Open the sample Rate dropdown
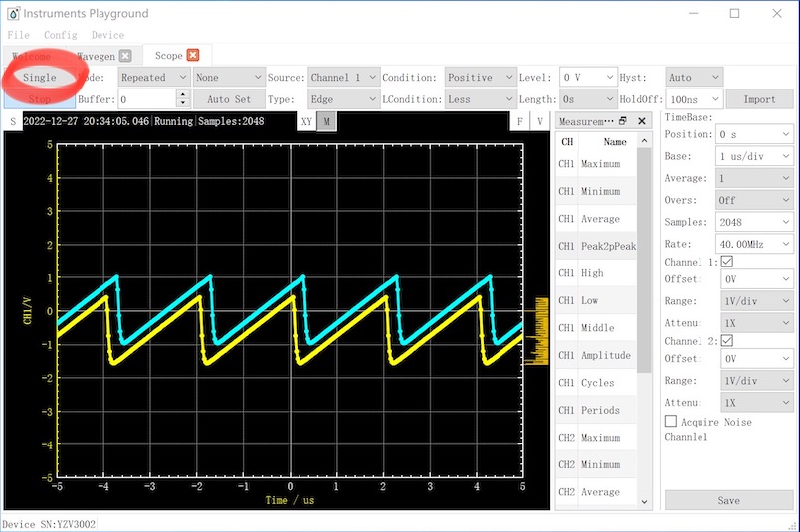The height and width of the screenshot is (532, 800). coord(754,243)
